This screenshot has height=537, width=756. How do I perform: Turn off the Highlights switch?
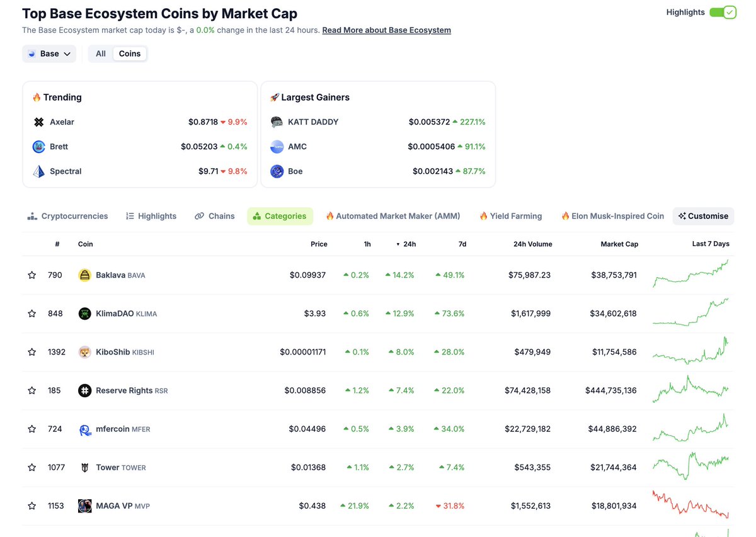[723, 12]
